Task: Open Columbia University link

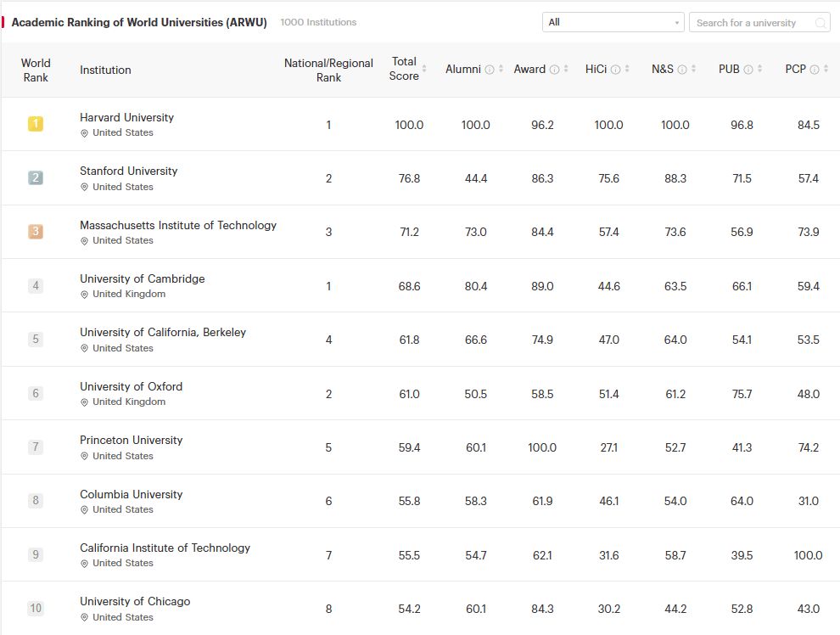Action: 132,494
